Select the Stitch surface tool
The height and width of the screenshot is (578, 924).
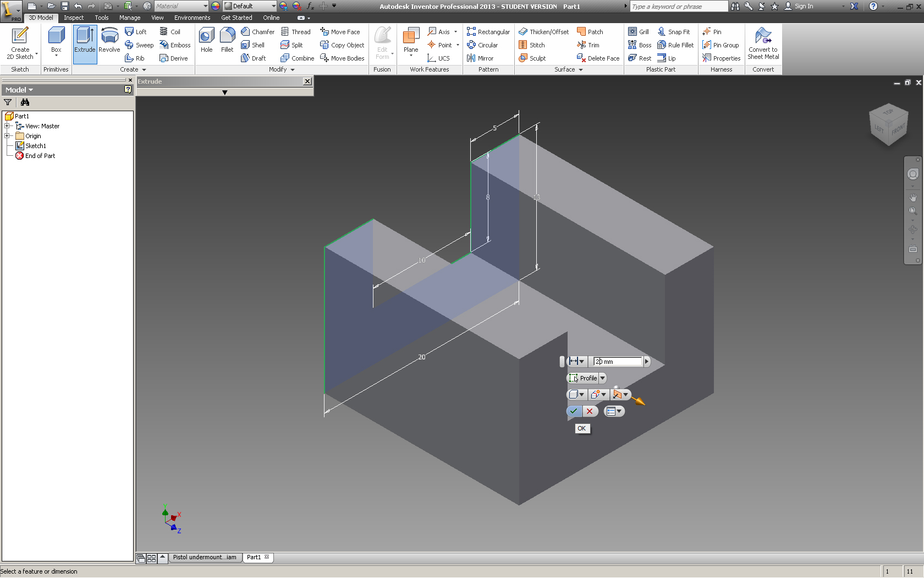(532, 45)
